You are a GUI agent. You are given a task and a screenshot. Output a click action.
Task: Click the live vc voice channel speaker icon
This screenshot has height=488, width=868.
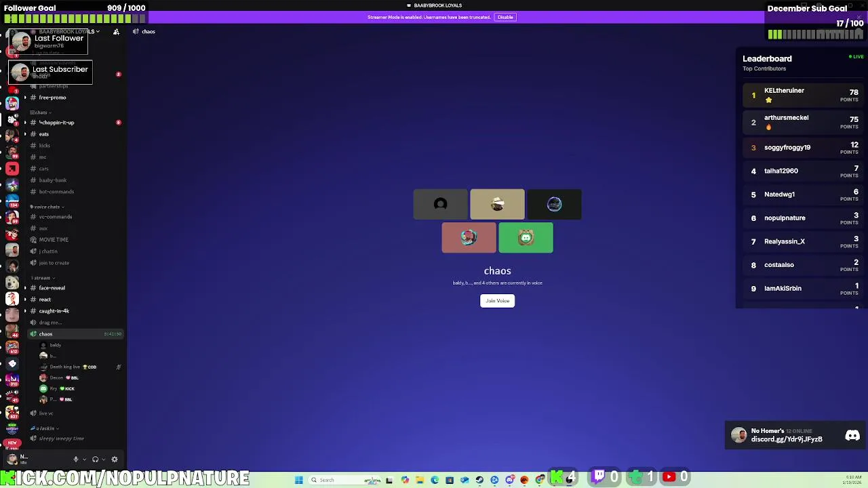coord(33,413)
